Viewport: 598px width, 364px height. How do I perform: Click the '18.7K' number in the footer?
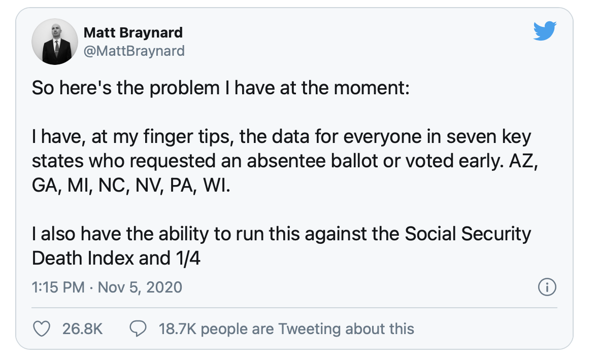tap(177, 329)
